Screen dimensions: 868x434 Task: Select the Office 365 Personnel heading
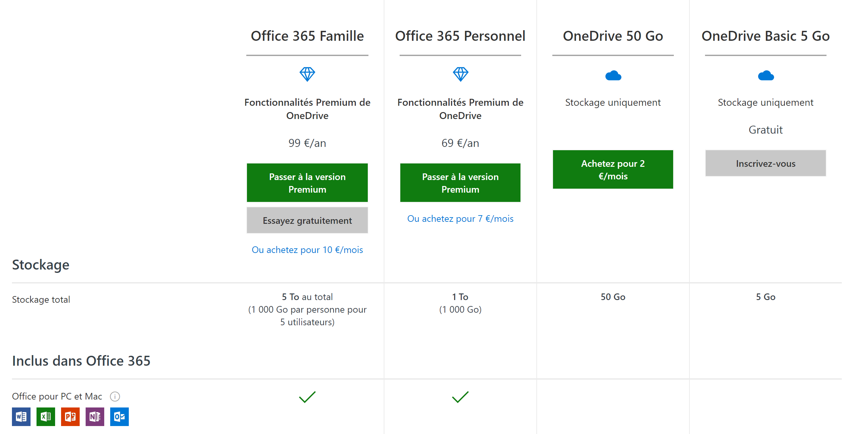460,36
